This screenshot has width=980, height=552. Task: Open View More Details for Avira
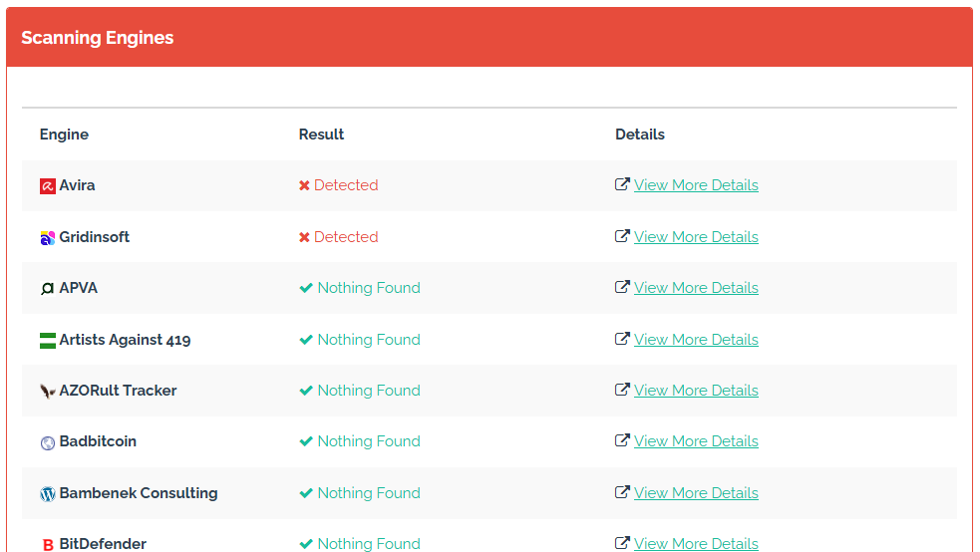[x=696, y=185]
